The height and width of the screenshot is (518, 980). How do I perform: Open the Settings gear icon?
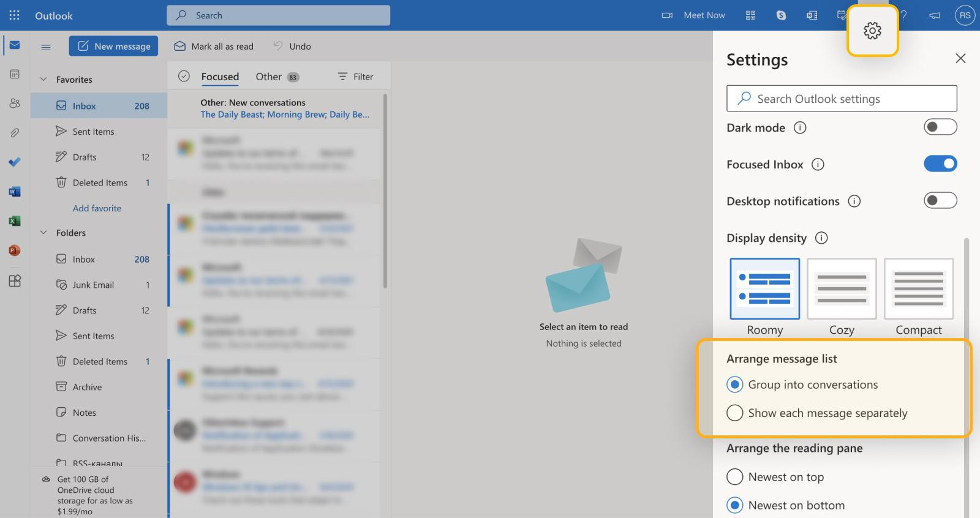click(x=872, y=31)
